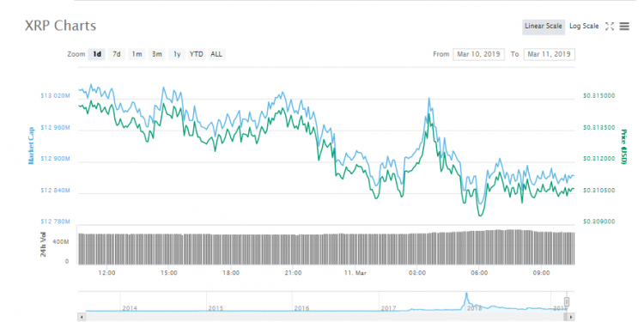The image size is (644, 322).
Task: Click the $0.315000 price axis value
Action: (x=599, y=95)
